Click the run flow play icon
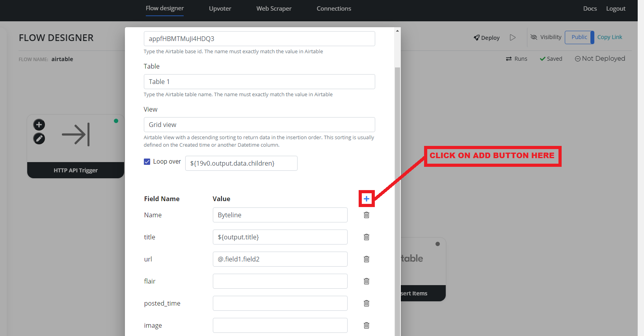This screenshot has height=336, width=644. (x=513, y=37)
